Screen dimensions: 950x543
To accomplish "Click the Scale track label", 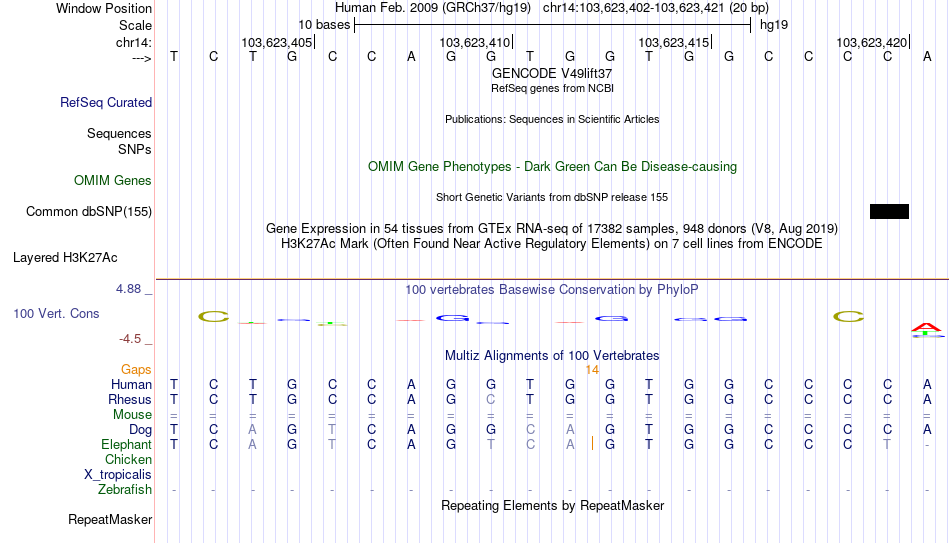I will [135, 25].
